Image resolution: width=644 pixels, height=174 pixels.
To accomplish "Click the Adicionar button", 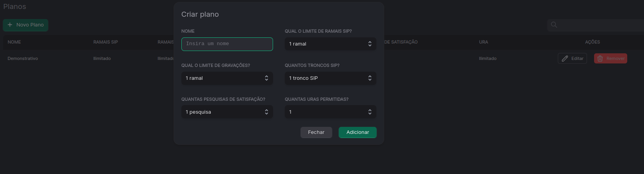I will click(358, 132).
